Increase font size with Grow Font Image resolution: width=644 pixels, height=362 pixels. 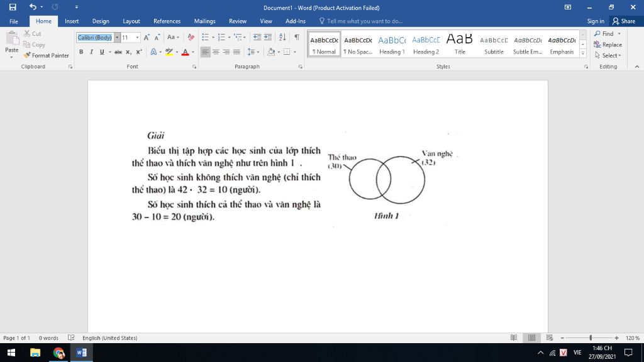(147, 37)
